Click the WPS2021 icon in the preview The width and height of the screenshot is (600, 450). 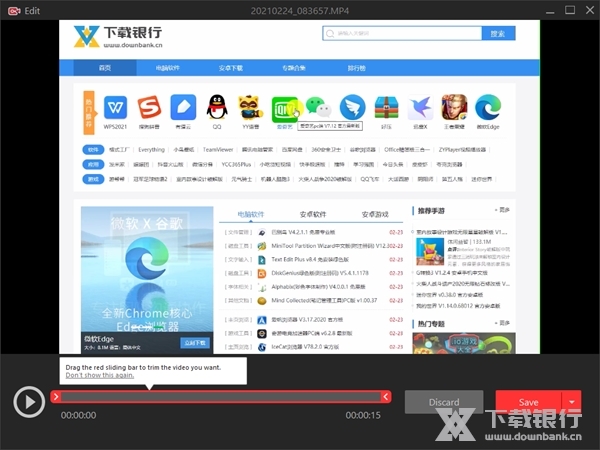(115, 108)
